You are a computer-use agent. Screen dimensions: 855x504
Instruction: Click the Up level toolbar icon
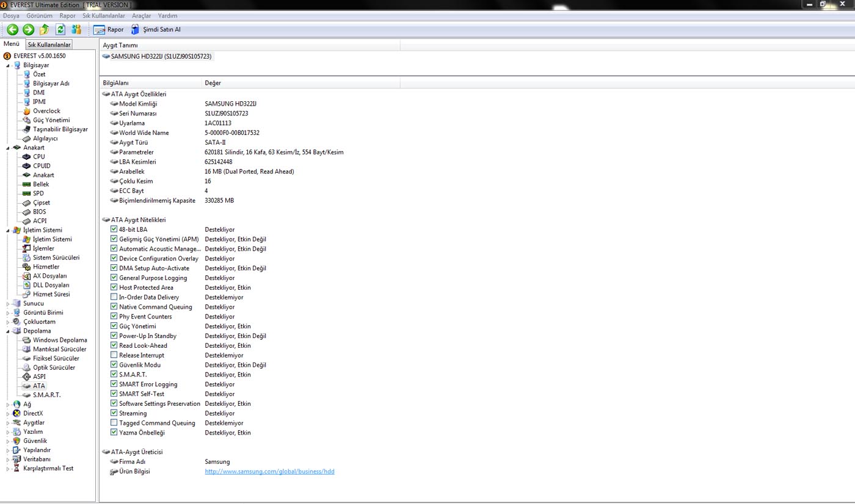point(44,29)
